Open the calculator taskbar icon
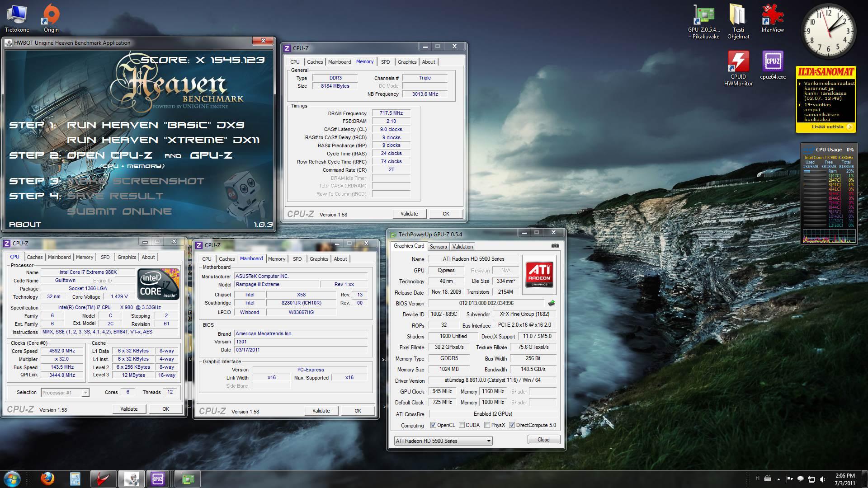868x488 pixels. [75, 479]
